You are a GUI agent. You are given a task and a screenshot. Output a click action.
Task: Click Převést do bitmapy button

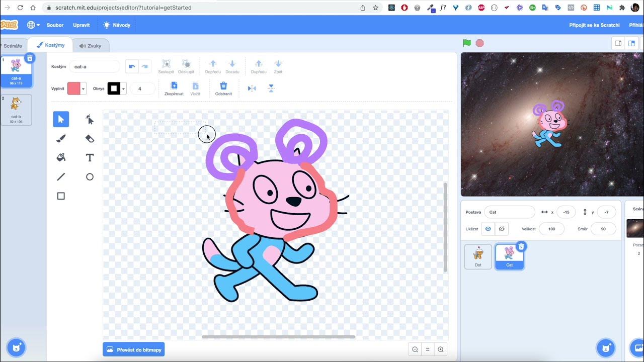(133, 349)
